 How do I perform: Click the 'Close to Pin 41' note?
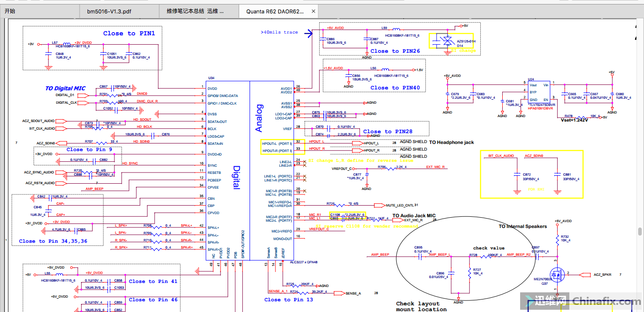153,281
